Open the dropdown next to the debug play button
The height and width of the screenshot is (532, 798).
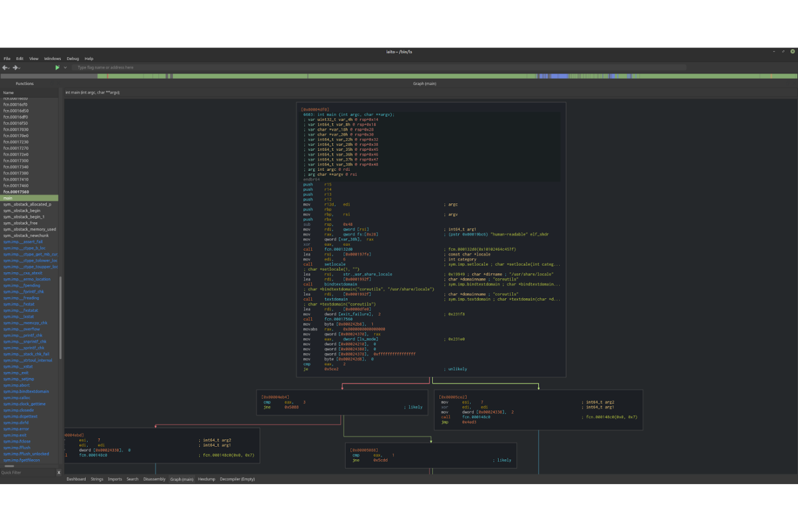coord(65,67)
